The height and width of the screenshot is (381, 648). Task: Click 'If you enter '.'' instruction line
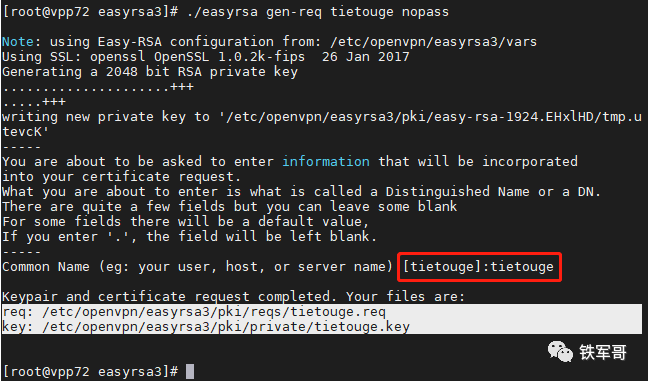189,237
